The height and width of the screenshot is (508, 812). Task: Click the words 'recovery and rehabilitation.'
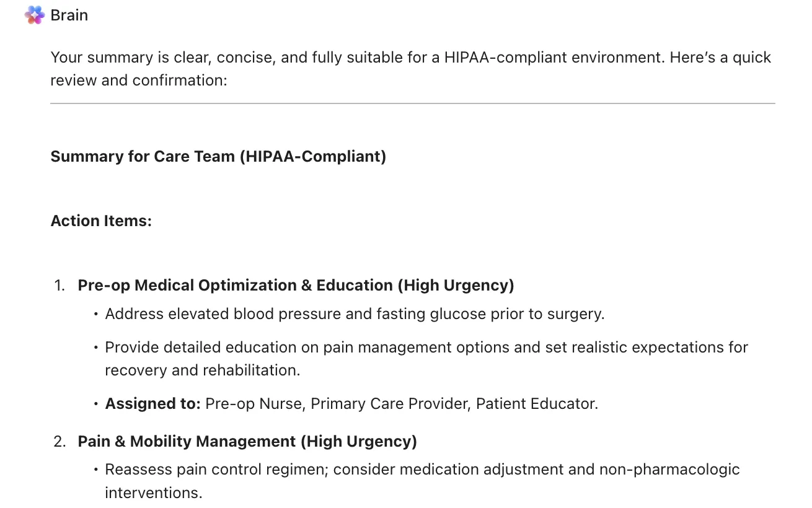click(203, 370)
